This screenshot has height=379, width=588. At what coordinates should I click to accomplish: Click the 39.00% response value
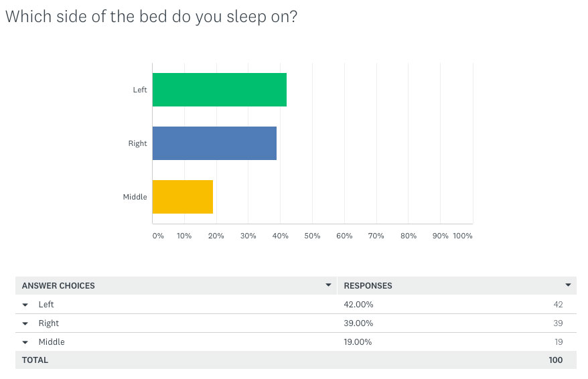(358, 323)
